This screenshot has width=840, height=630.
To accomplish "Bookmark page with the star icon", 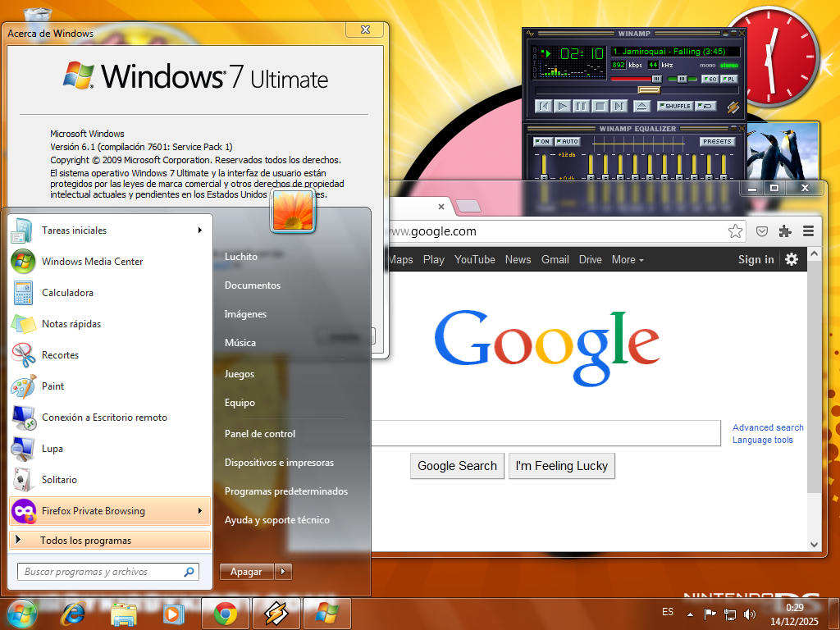I will click(735, 231).
